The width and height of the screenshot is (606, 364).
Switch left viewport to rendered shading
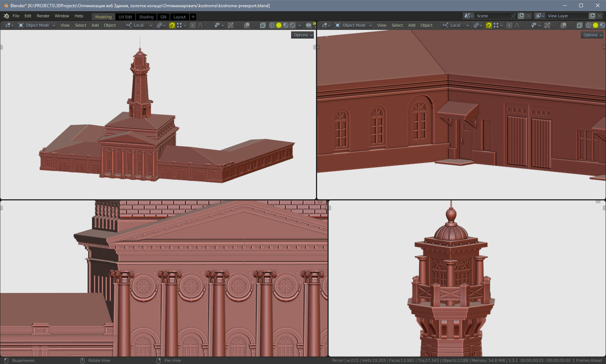(x=293, y=25)
